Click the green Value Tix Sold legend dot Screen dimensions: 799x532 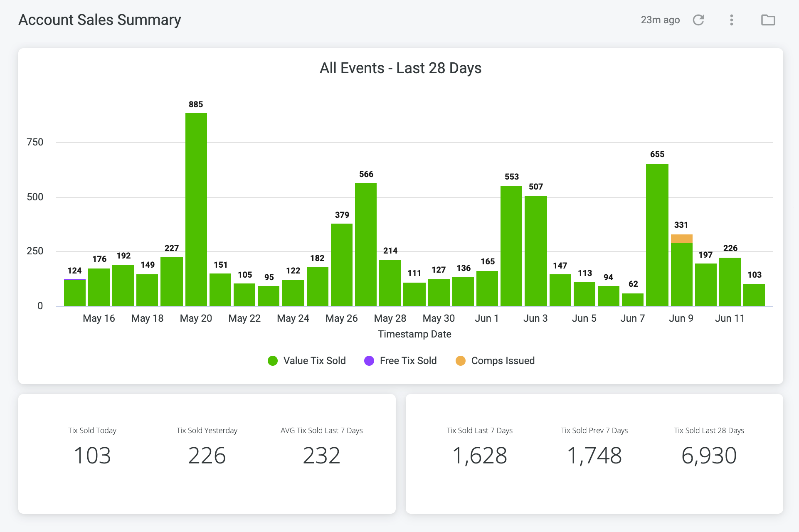pos(273,361)
